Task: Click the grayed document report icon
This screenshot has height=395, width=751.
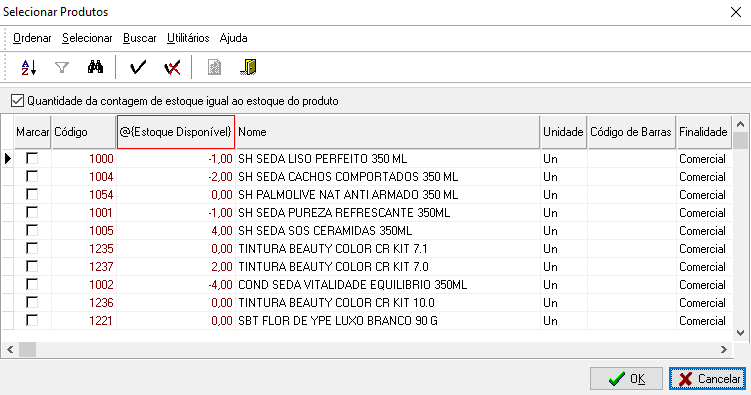Action: (214, 68)
